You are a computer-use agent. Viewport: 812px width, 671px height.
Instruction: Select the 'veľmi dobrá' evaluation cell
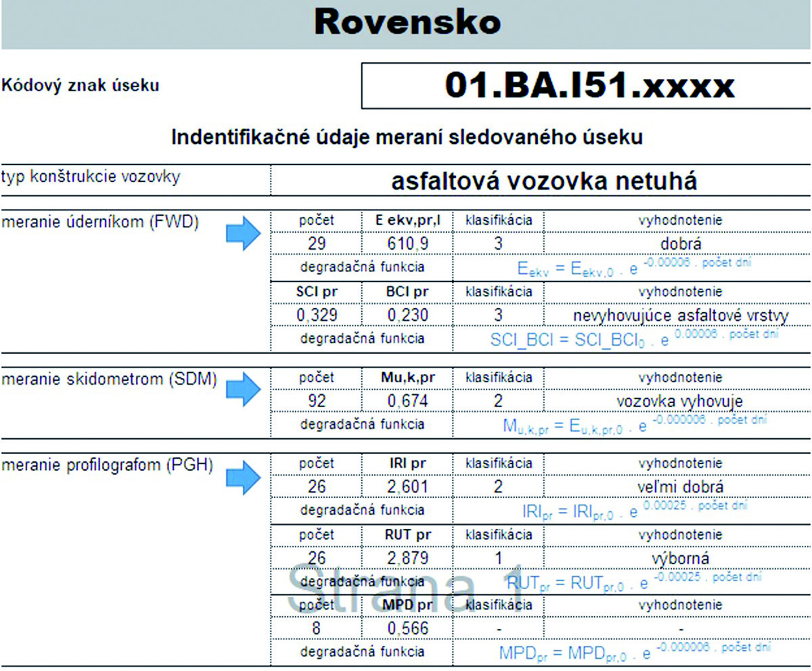680,487
